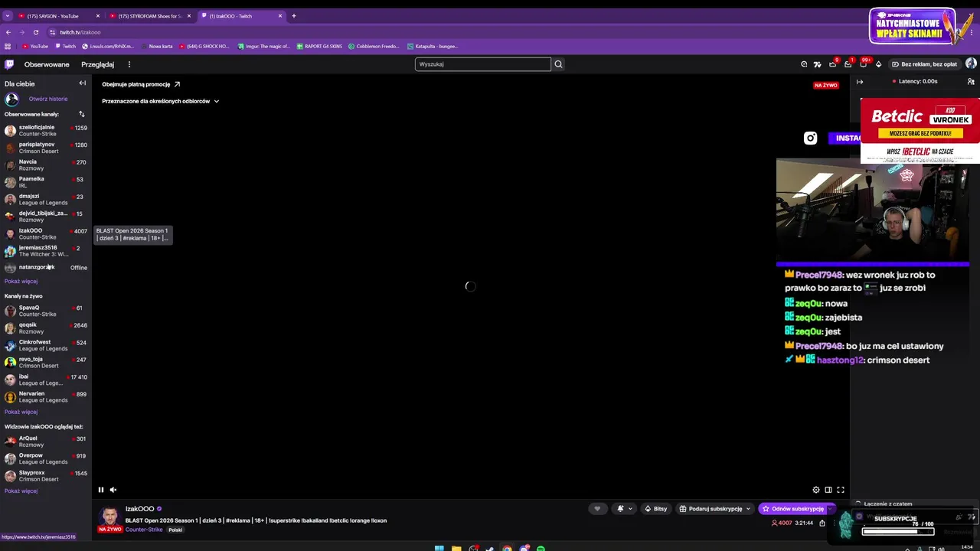The width and height of the screenshot is (980, 551).
Task: Open notifications showing 99+ badge
Action: (x=863, y=64)
